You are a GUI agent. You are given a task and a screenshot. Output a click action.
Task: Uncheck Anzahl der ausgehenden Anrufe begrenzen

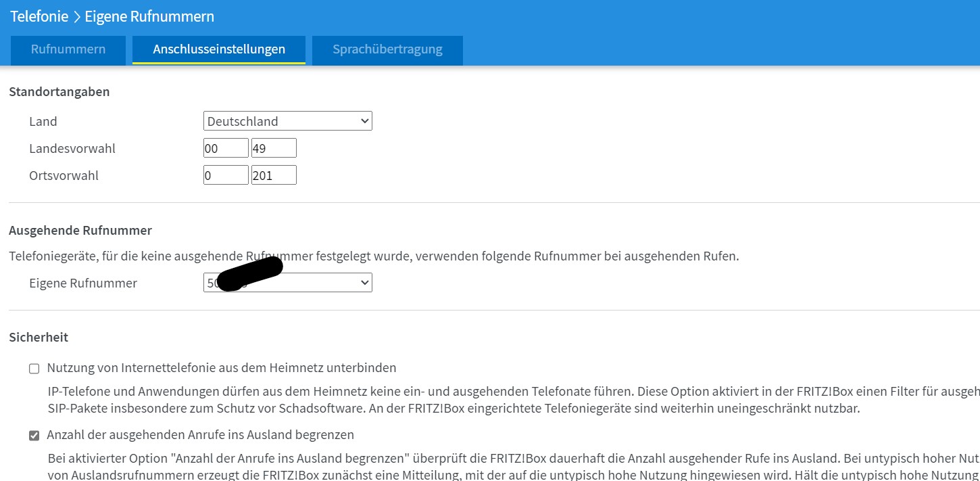pyautogui.click(x=34, y=435)
